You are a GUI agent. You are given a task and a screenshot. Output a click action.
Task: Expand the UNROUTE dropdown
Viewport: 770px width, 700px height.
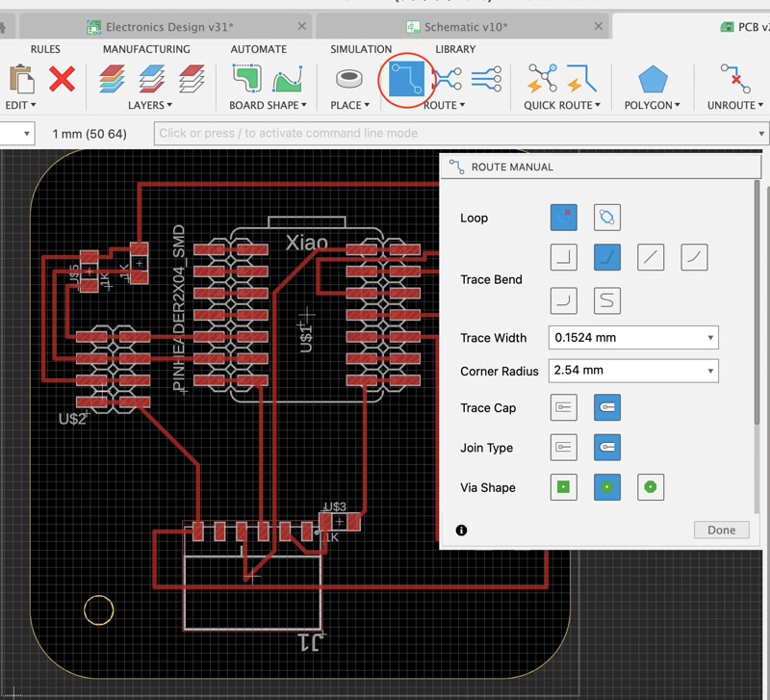(x=735, y=105)
